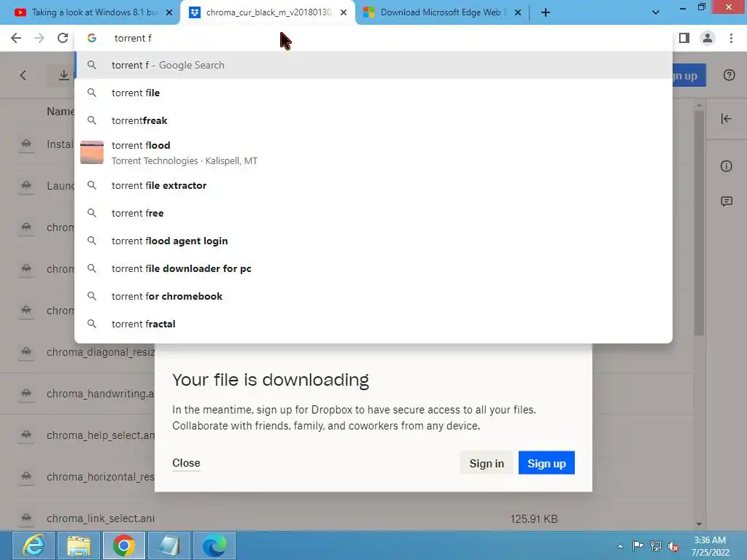Open Internet Explorer from the taskbar
Screen dimensions: 747x560
pos(34,545)
